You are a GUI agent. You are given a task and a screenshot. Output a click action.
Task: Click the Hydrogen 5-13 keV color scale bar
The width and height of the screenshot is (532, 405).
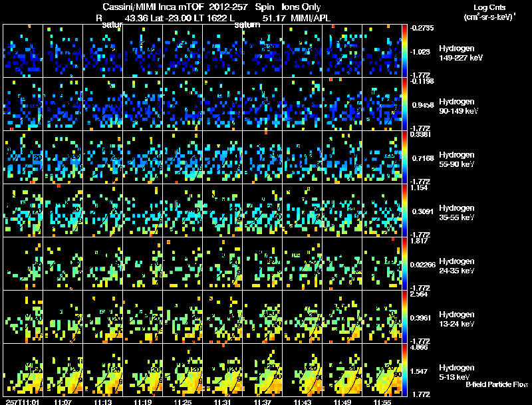404,370
